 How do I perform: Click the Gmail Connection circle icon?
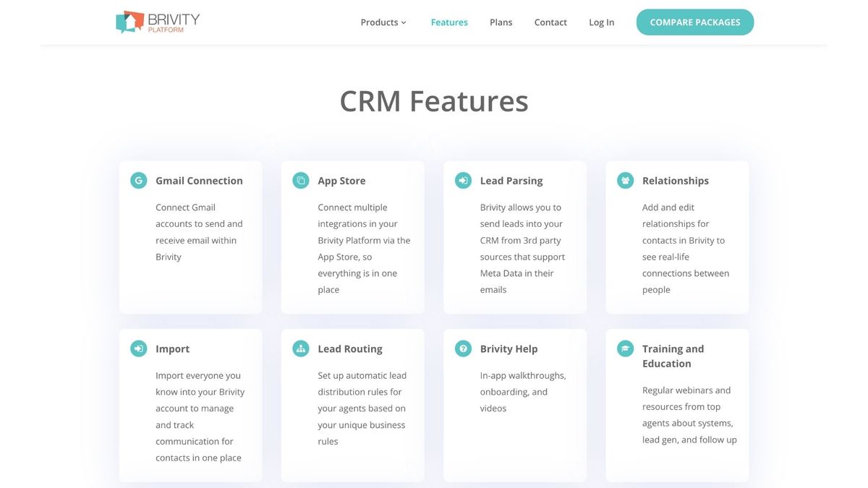pos(138,180)
